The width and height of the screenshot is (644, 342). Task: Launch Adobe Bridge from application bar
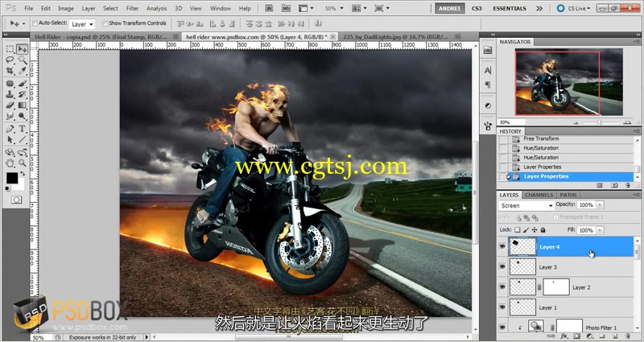pyautogui.click(x=269, y=8)
